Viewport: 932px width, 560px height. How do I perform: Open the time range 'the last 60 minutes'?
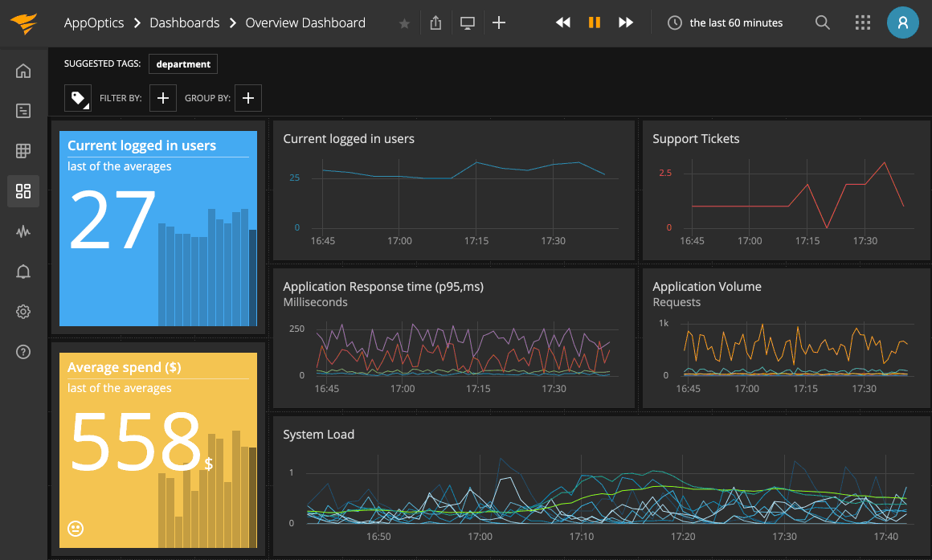click(726, 22)
